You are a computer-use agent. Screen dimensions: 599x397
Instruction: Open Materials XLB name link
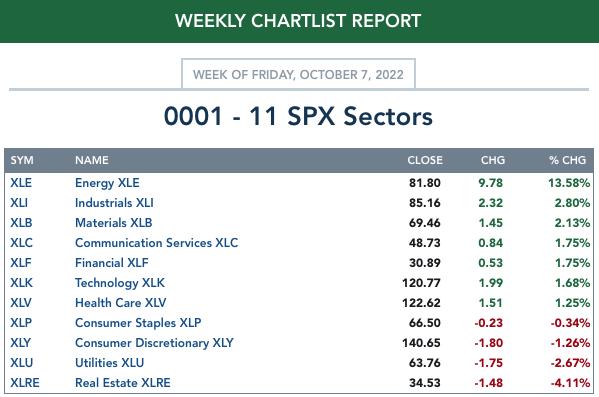[113, 222]
